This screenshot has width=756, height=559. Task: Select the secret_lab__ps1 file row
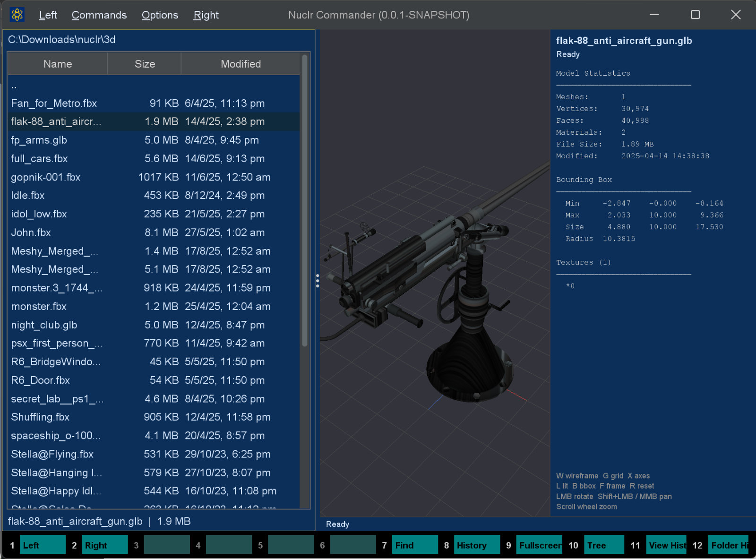pyautogui.click(x=154, y=399)
